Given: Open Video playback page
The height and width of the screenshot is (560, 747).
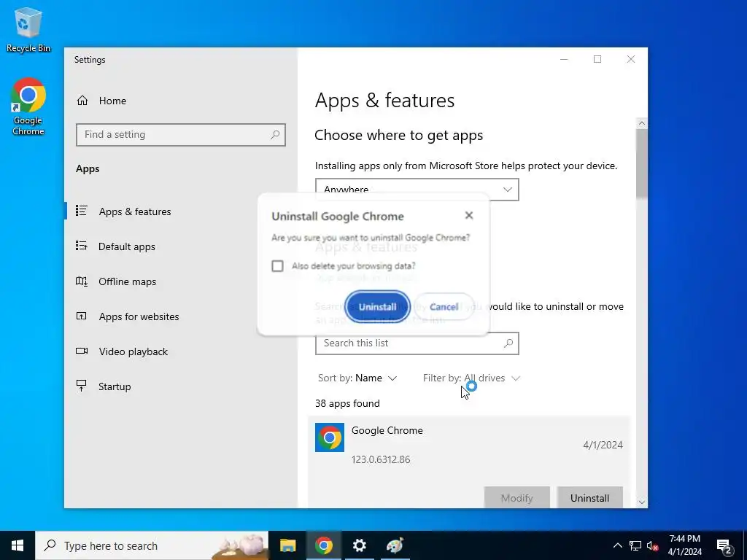Looking at the screenshot, I should tap(133, 352).
